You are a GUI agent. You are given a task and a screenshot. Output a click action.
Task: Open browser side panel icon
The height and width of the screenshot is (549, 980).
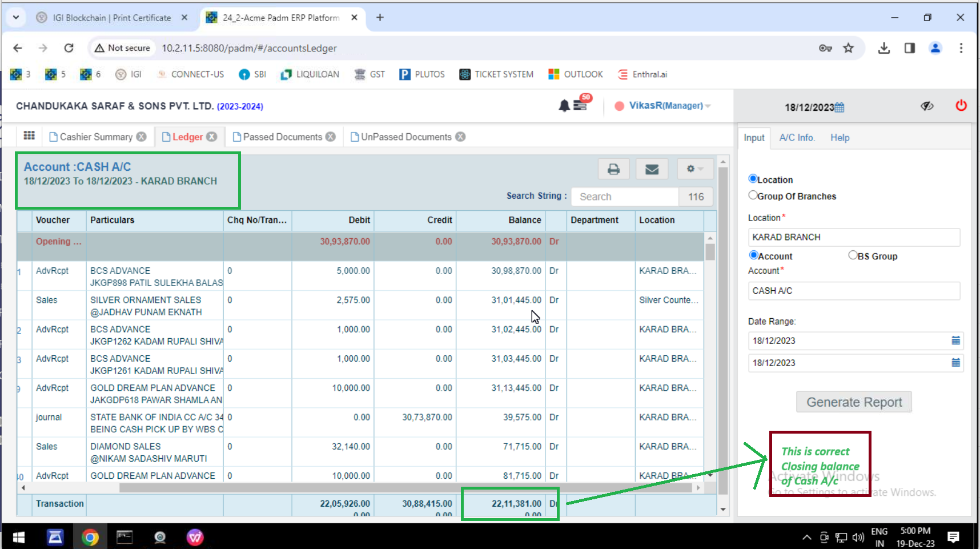click(909, 48)
